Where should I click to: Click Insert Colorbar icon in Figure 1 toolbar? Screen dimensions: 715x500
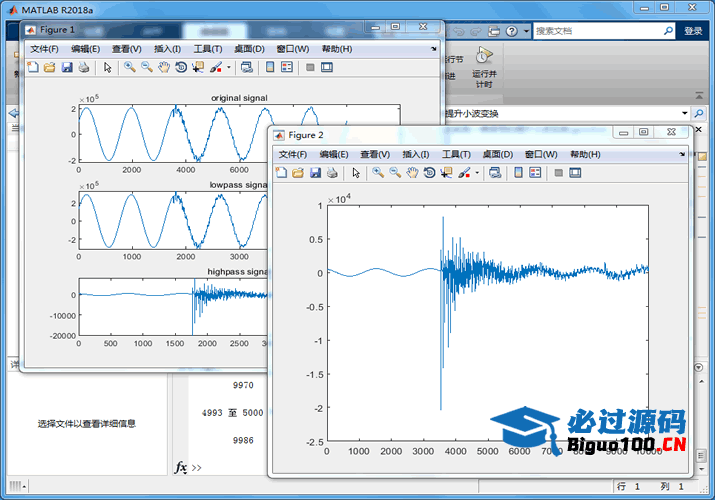tap(270, 67)
